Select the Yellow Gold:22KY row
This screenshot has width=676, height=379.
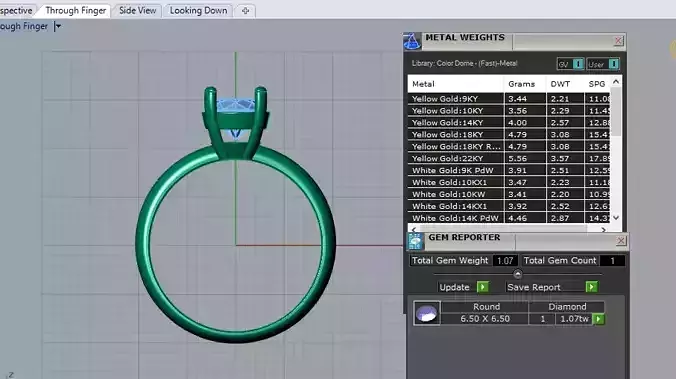pyautogui.click(x=509, y=159)
